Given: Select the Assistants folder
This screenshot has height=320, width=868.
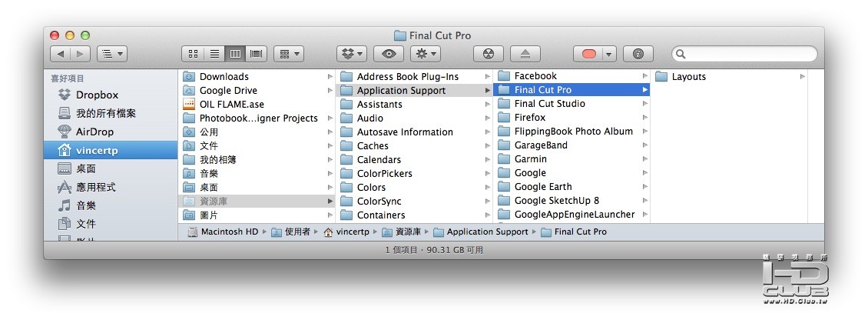Looking at the screenshot, I should pyautogui.click(x=414, y=105).
